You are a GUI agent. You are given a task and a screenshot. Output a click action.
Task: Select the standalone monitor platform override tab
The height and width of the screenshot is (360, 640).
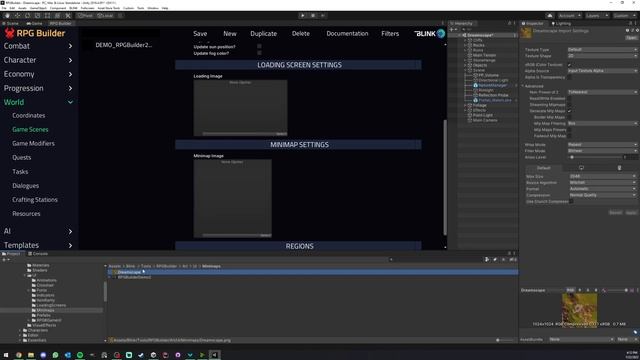tap(581, 168)
